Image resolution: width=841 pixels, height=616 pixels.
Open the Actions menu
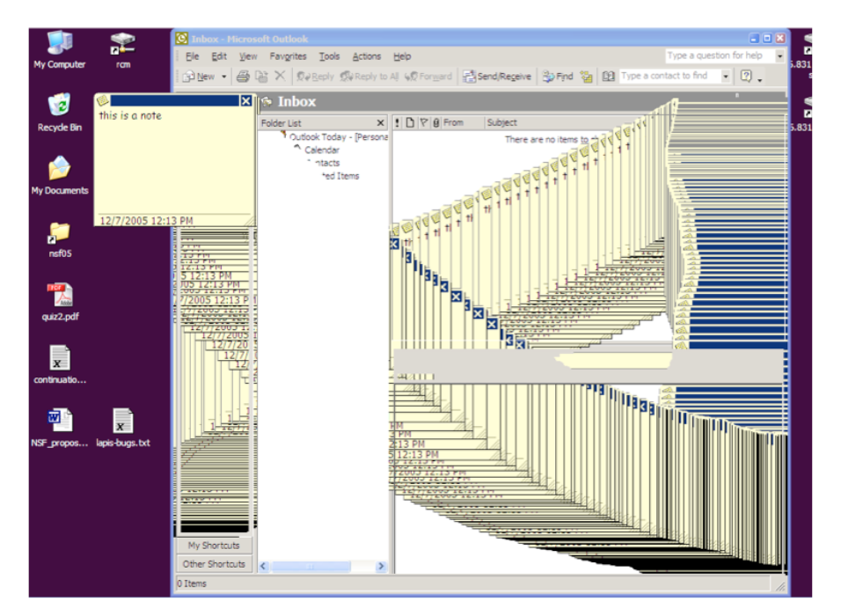coord(367,56)
